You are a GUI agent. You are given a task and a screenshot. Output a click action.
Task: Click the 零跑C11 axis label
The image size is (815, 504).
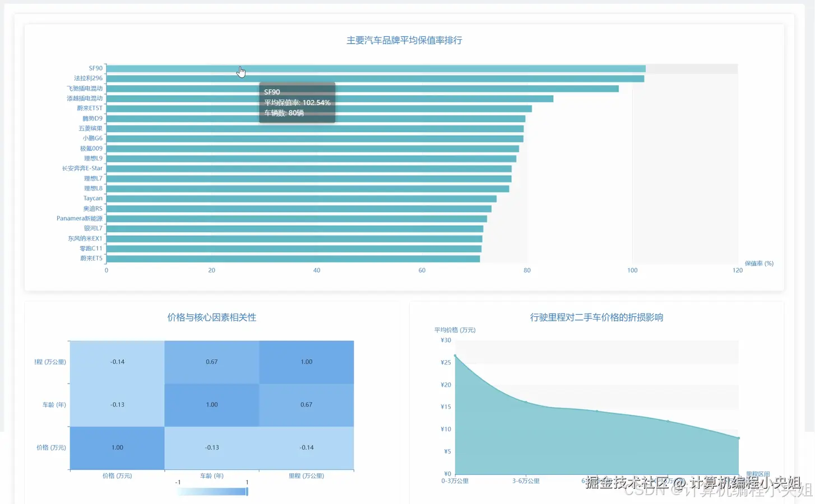(91, 249)
